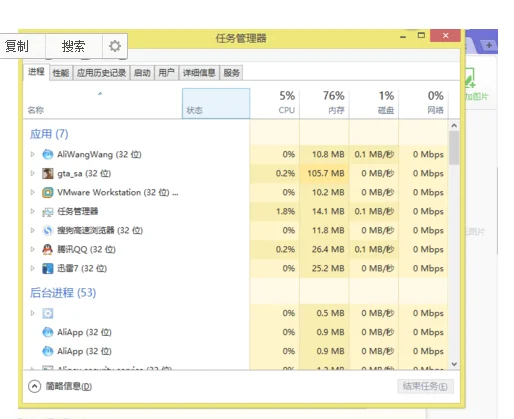Select the AliWangWang (32 位) name
514x419 pixels.
99,154
